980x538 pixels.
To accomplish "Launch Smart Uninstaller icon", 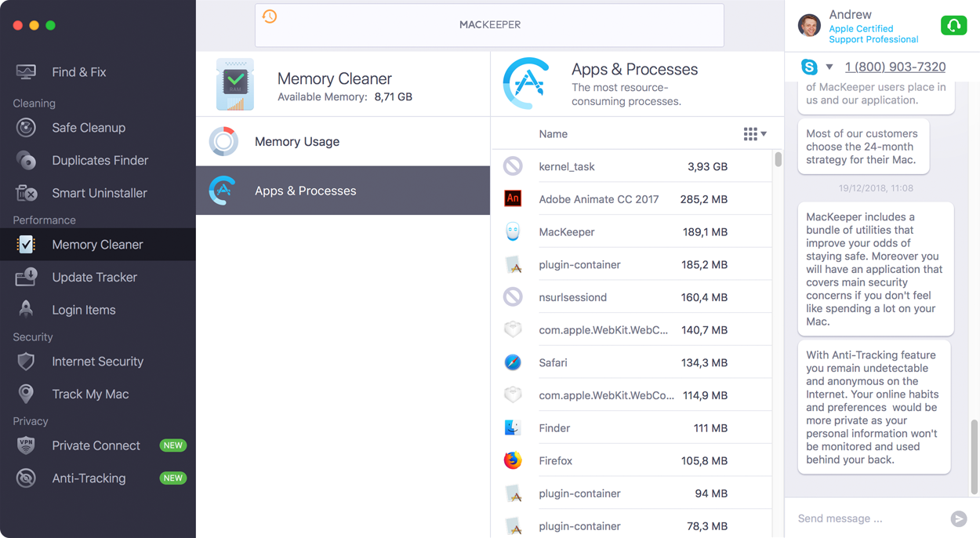I will coord(26,193).
